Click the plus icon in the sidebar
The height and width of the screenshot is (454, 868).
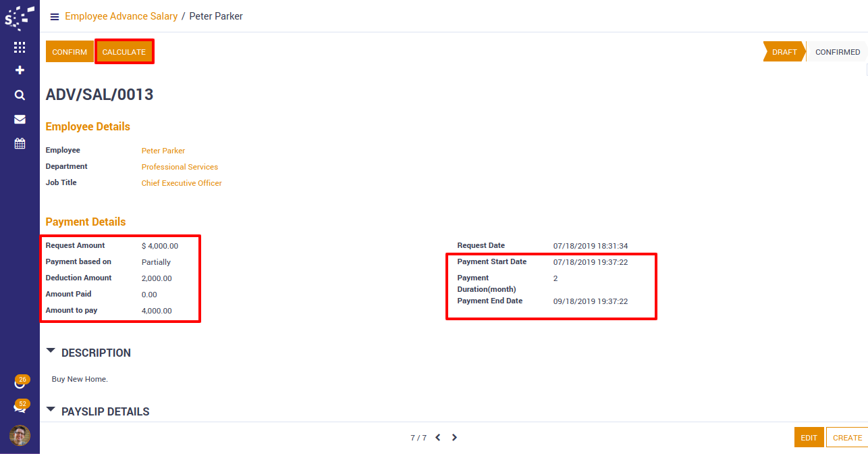(20, 70)
